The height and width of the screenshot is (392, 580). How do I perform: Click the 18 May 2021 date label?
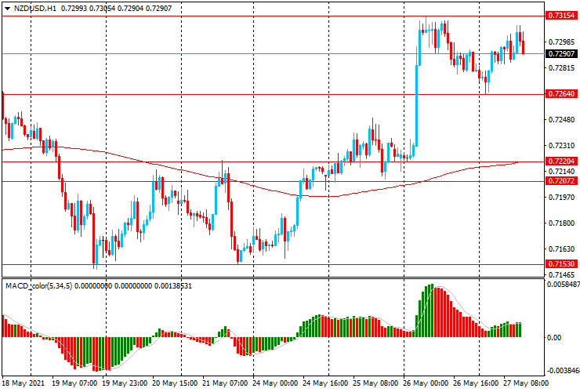coord(22,384)
